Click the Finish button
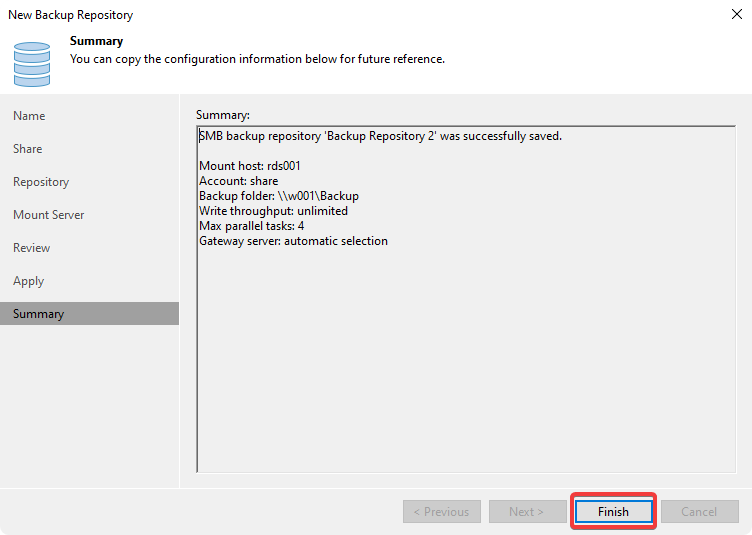 click(613, 511)
